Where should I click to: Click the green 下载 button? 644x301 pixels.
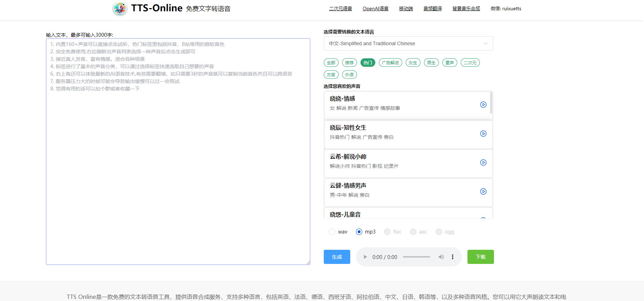[481, 257]
